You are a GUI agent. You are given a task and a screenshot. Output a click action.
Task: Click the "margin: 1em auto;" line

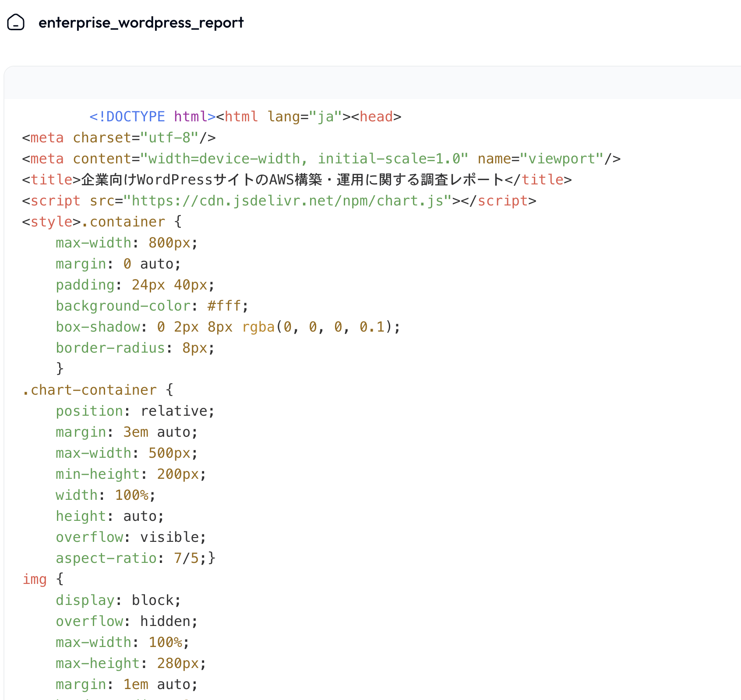click(127, 684)
